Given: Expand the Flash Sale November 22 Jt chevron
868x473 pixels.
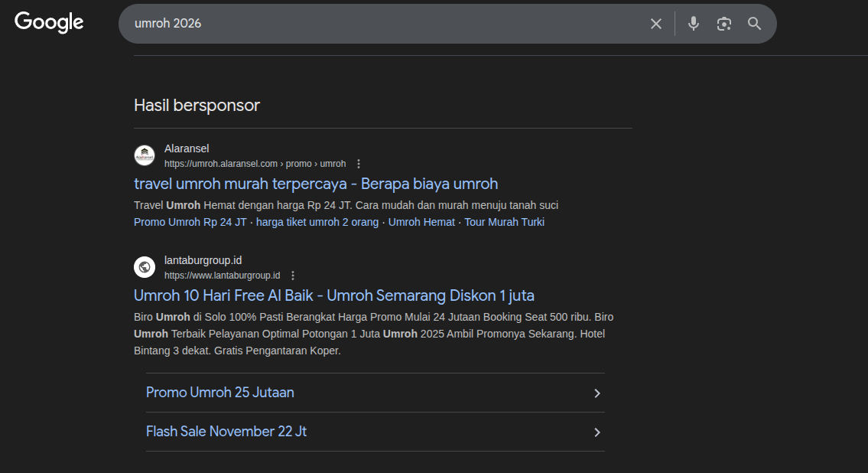Looking at the screenshot, I should (x=597, y=432).
